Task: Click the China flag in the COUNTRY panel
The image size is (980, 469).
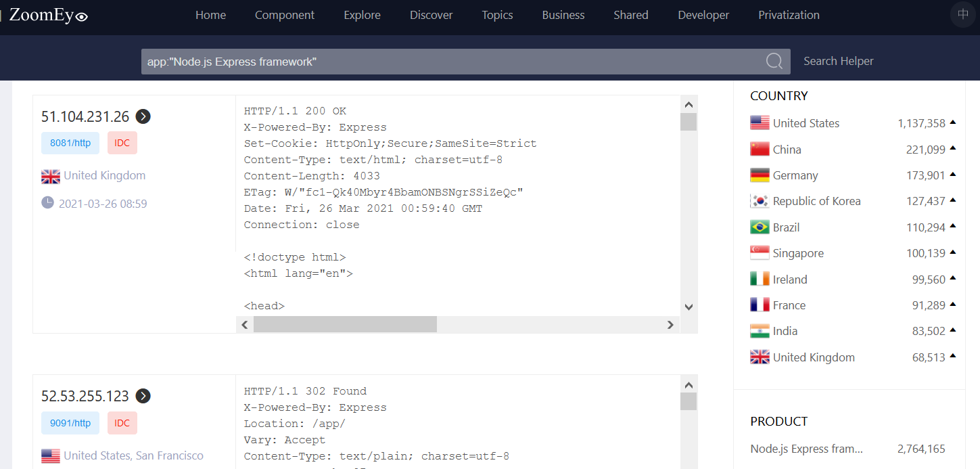Action: tap(759, 149)
